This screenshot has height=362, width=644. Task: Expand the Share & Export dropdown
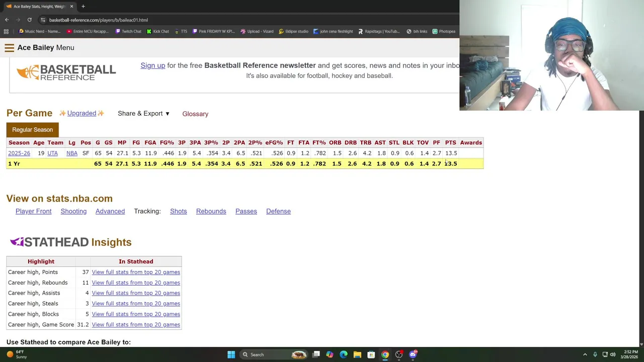pos(143,114)
